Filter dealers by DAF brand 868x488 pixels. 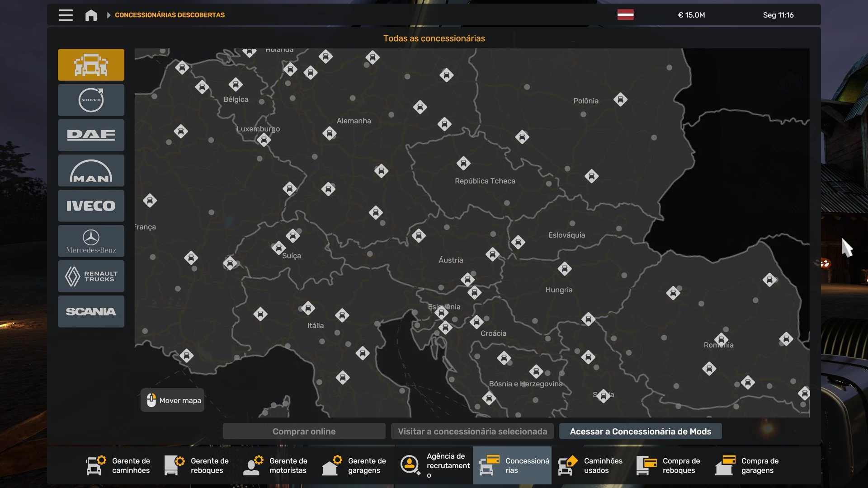(91, 135)
